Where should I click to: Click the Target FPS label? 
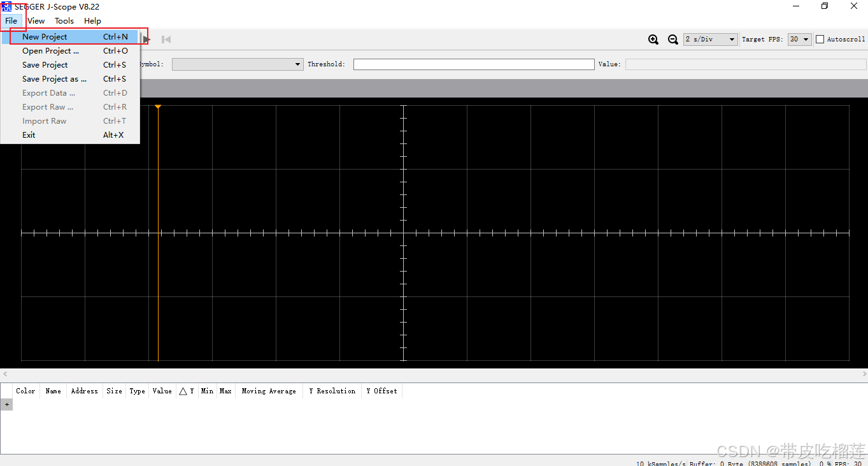762,40
